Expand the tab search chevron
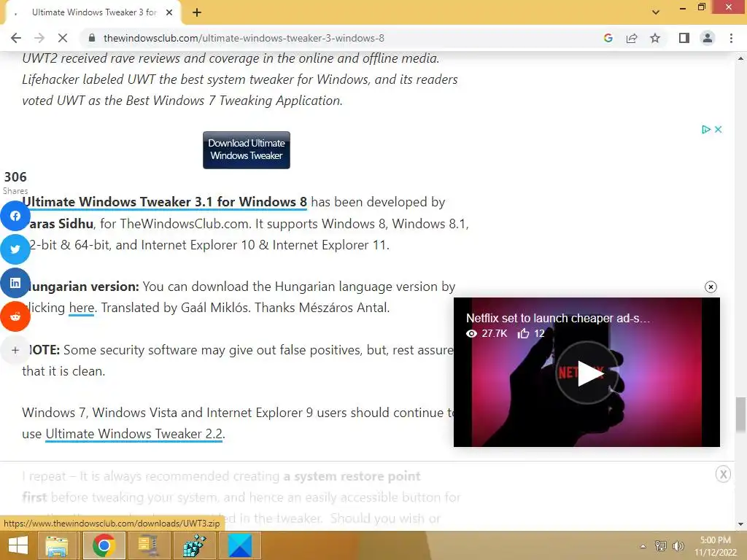The width and height of the screenshot is (747, 560). point(656,12)
